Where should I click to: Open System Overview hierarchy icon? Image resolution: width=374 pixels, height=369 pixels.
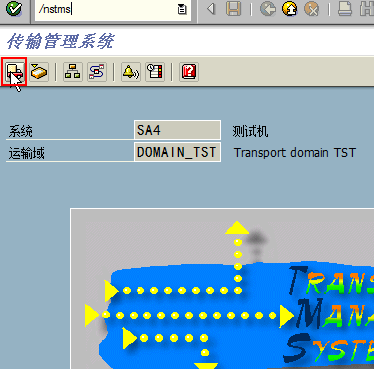tap(73, 71)
